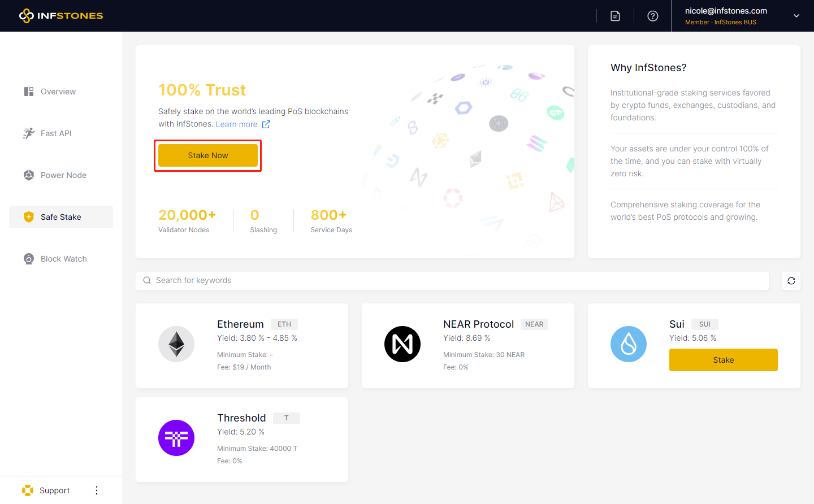Open the documentation icon in header

click(615, 16)
